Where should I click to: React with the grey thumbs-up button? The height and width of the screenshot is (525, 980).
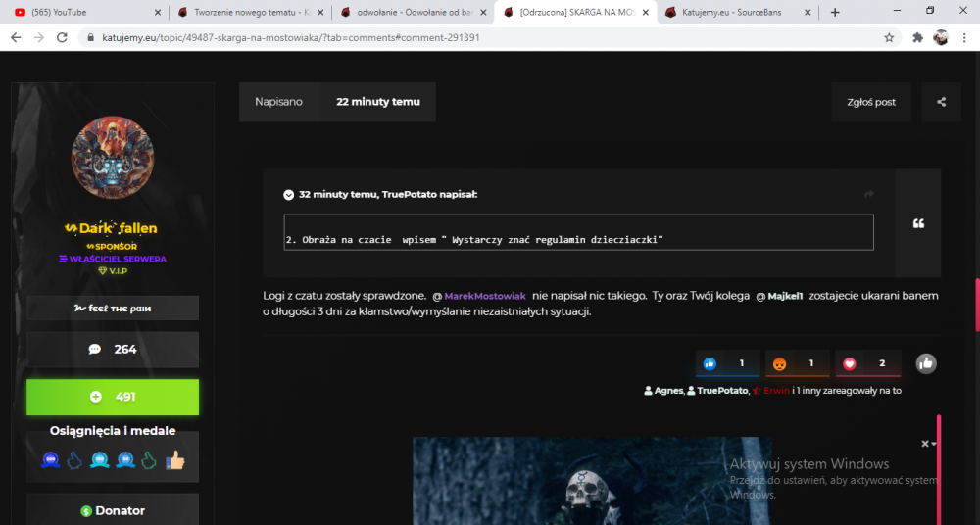pos(926,363)
